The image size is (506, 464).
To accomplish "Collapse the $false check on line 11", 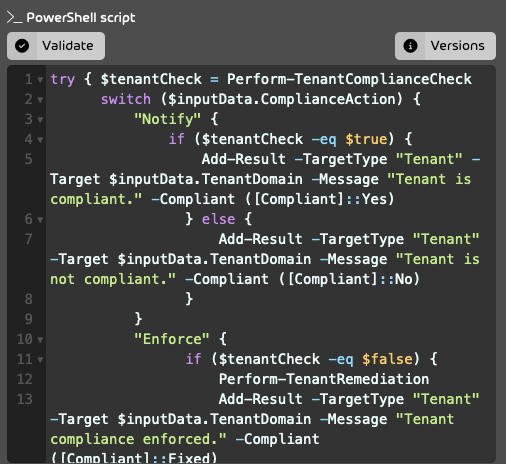I will (x=40, y=360).
